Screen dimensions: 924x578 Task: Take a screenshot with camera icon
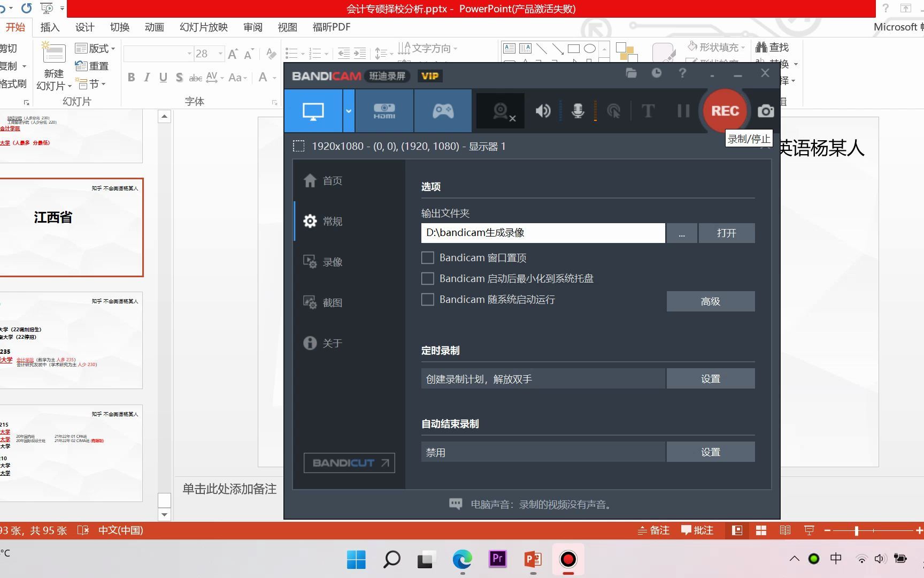[766, 111]
